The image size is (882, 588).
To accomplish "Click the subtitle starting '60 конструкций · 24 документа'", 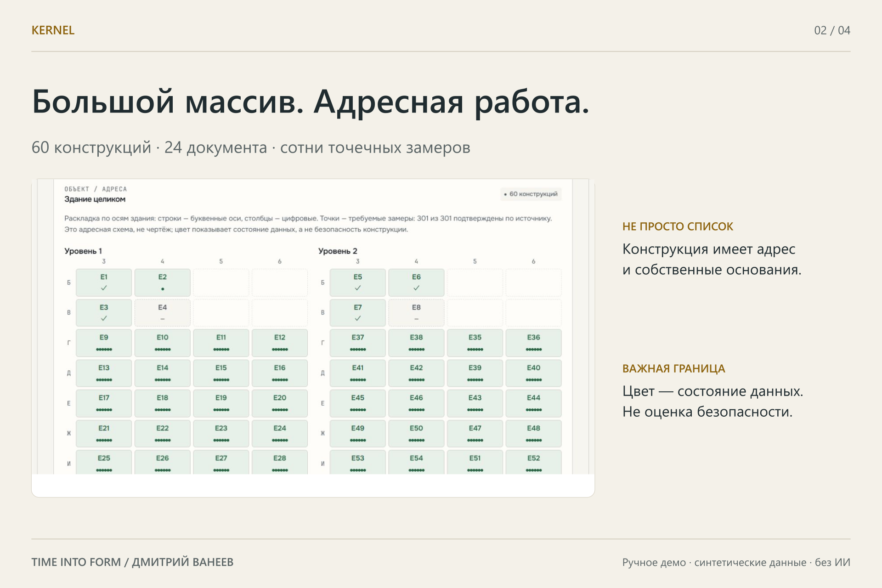I will [x=251, y=147].
